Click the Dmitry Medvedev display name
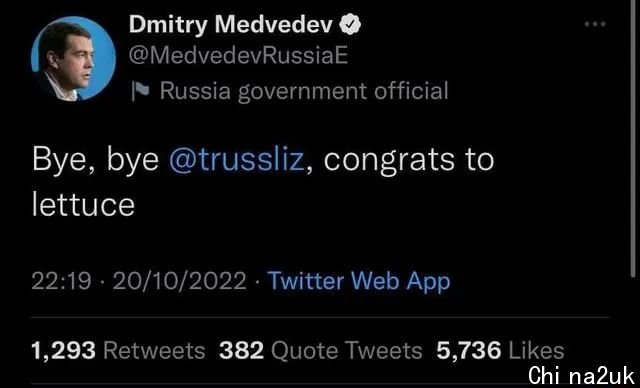This screenshot has width=640, height=388. 231,26
